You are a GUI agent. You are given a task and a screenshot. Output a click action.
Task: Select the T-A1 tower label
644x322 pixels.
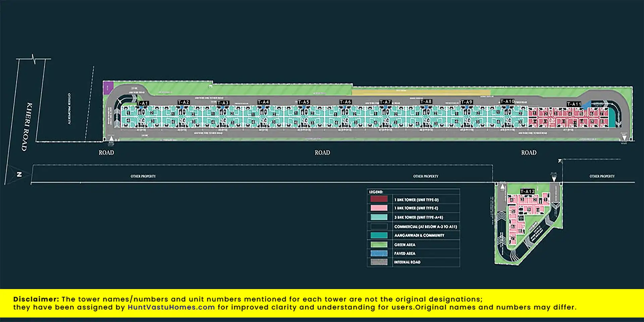[143, 103]
